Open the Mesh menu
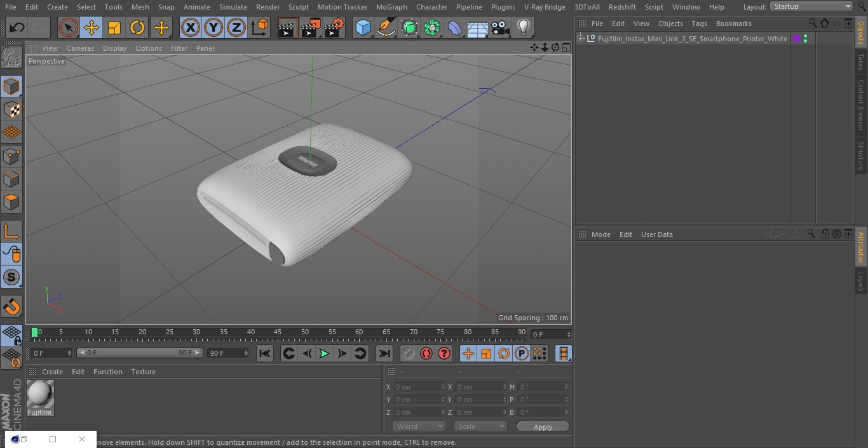The image size is (868, 448). point(140,7)
